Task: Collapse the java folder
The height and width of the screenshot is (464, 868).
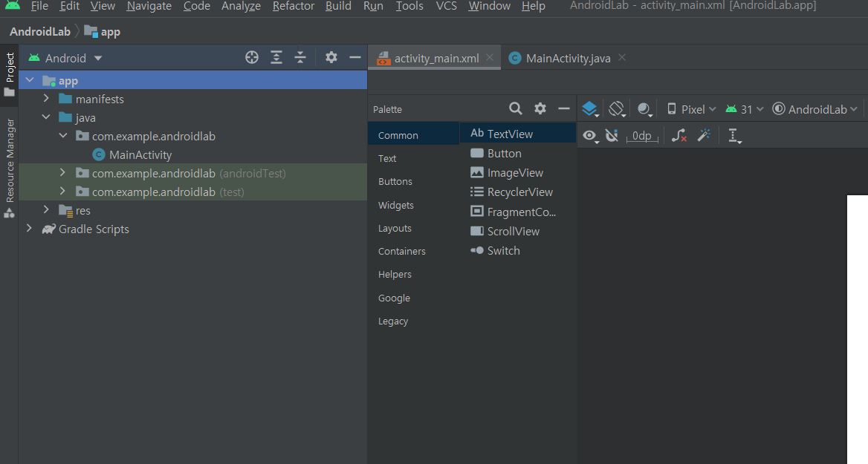Action: [47, 117]
